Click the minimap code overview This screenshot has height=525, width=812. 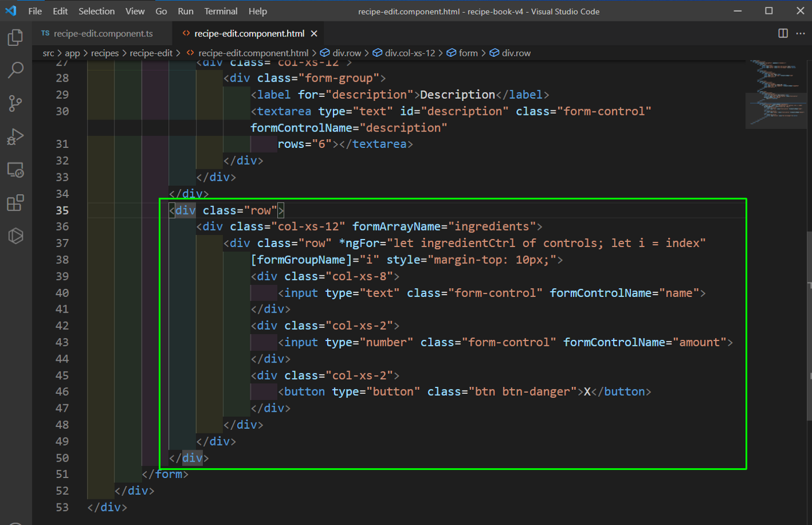(775, 93)
